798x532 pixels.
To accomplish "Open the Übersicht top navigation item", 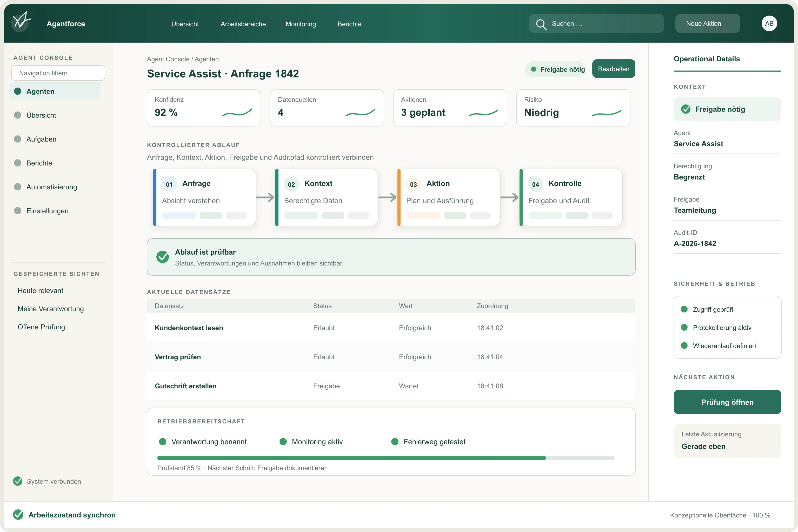I will pyautogui.click(x=185, y=24).
